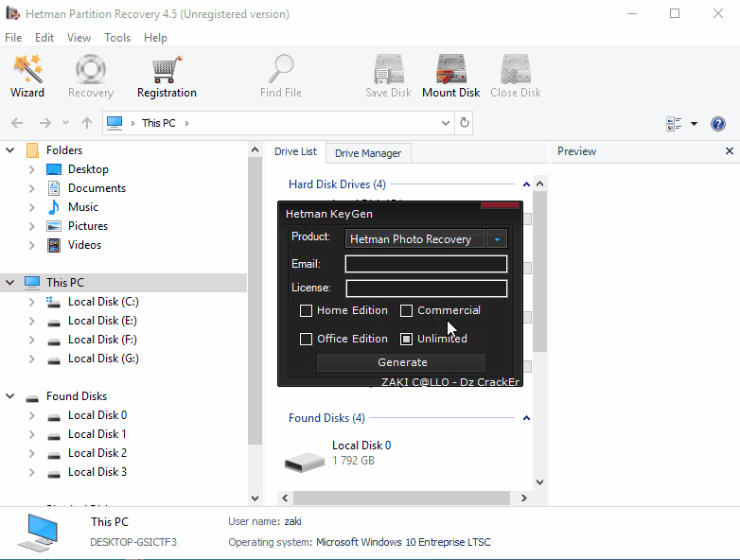Select Local Disk 1 in Found Disks
Image resolution: width=740 pixels, height=560 pixels.
pyautogui.click(x=97, y=434)
